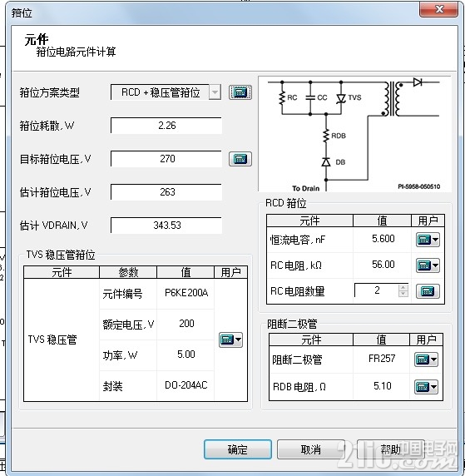Click calculator icon for RC电阻数量 row
Image resolution: width=465 pixels, height=476 pixels.
[428, 291]
